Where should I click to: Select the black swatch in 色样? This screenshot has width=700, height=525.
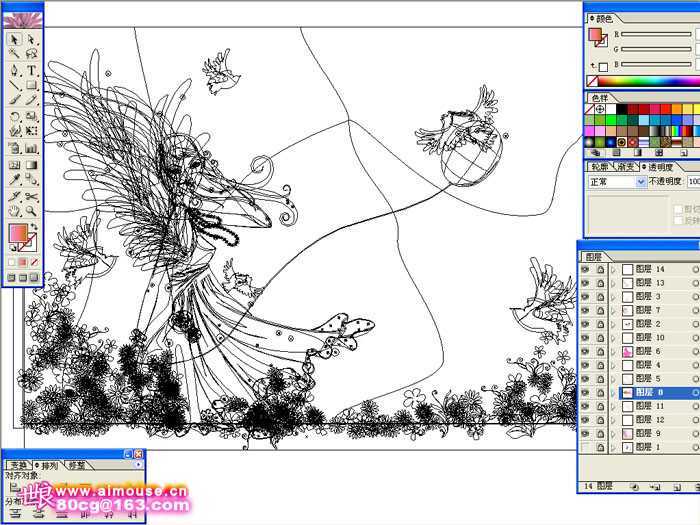(x=622, y=108)
